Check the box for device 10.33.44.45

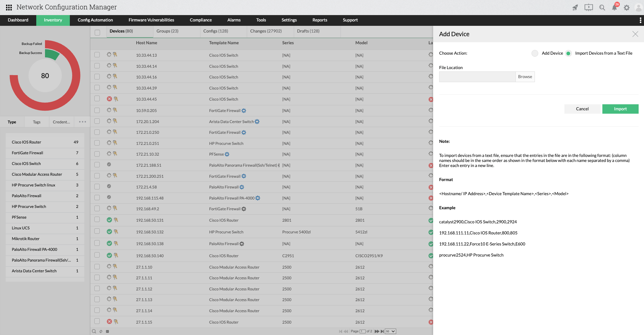coord(97,99)
